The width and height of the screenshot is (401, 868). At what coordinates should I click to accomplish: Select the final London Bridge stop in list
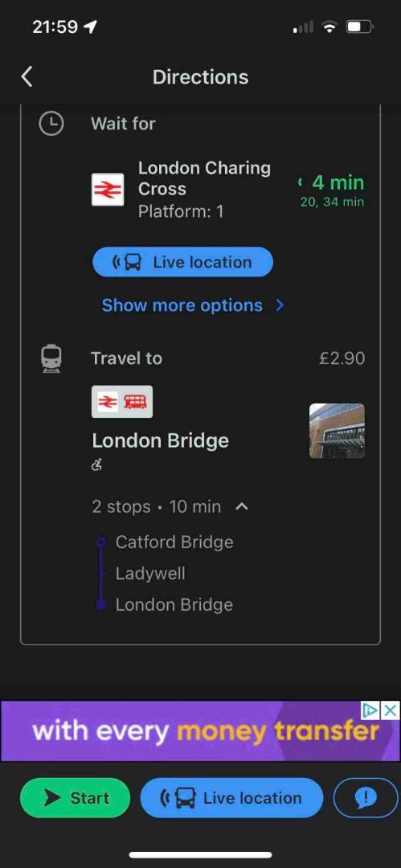point(174,604)
